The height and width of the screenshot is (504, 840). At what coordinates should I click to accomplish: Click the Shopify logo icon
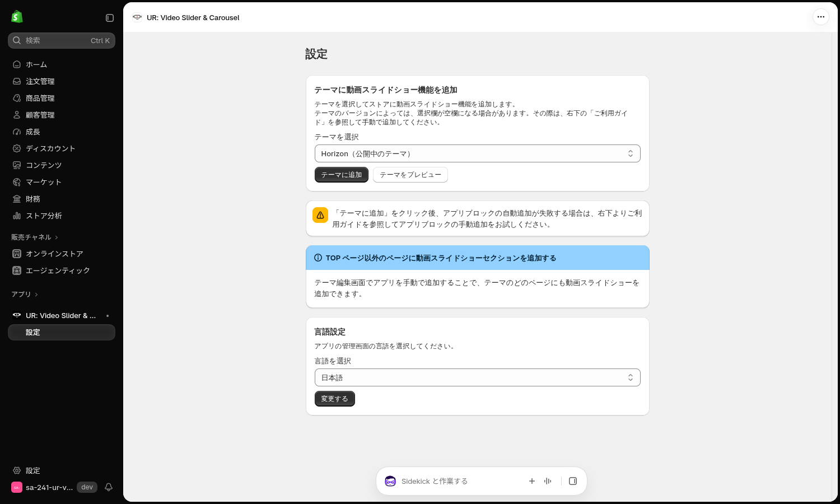point(17,17)
